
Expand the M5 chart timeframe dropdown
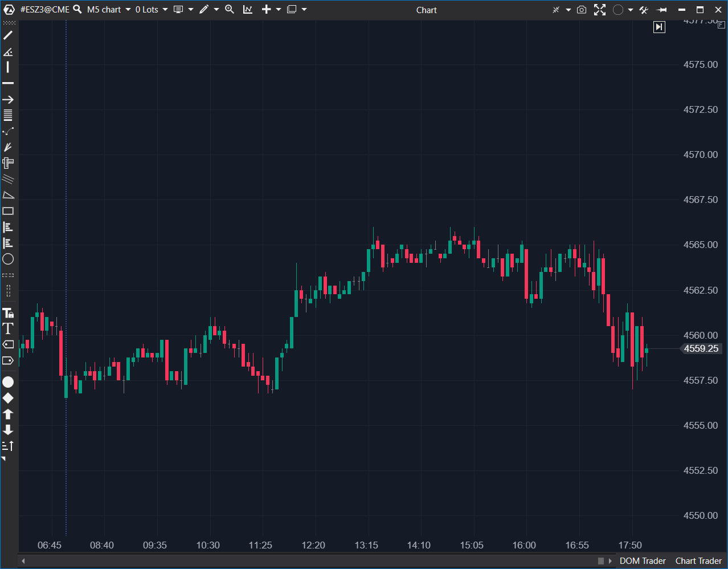click(128, 10)
